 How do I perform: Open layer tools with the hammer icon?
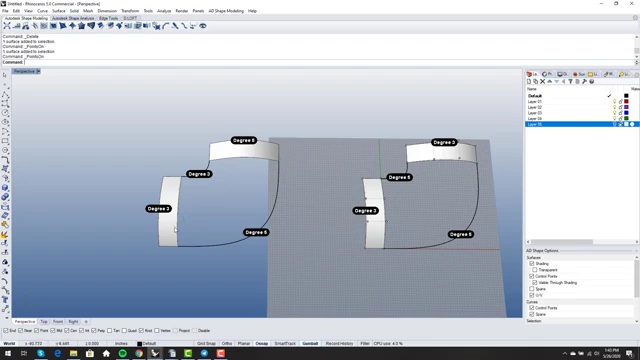584,82
